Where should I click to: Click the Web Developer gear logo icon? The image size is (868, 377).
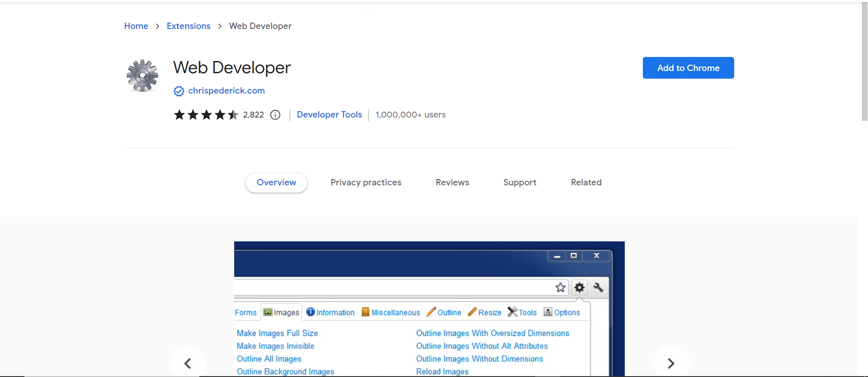coord(142,75)
